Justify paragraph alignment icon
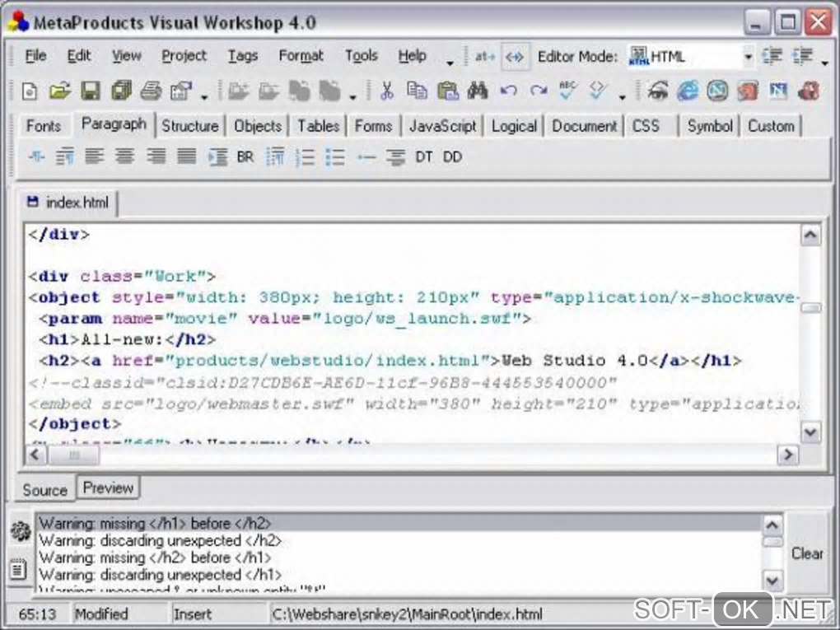This screenshot has height=630, width=840. [186, 157]
